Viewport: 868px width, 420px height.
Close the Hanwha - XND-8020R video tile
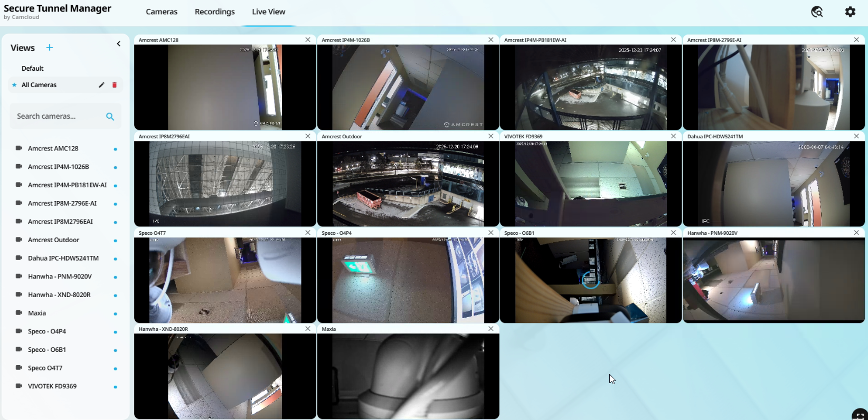tap(308, 329)
